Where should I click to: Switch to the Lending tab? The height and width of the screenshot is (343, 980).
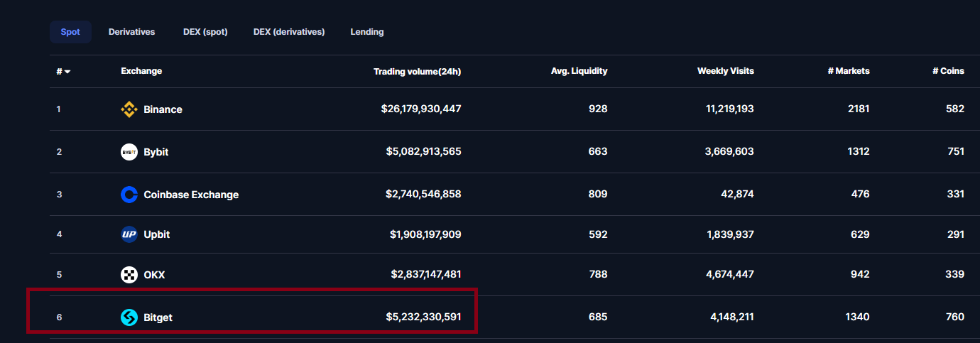click(x=367, y=32)
